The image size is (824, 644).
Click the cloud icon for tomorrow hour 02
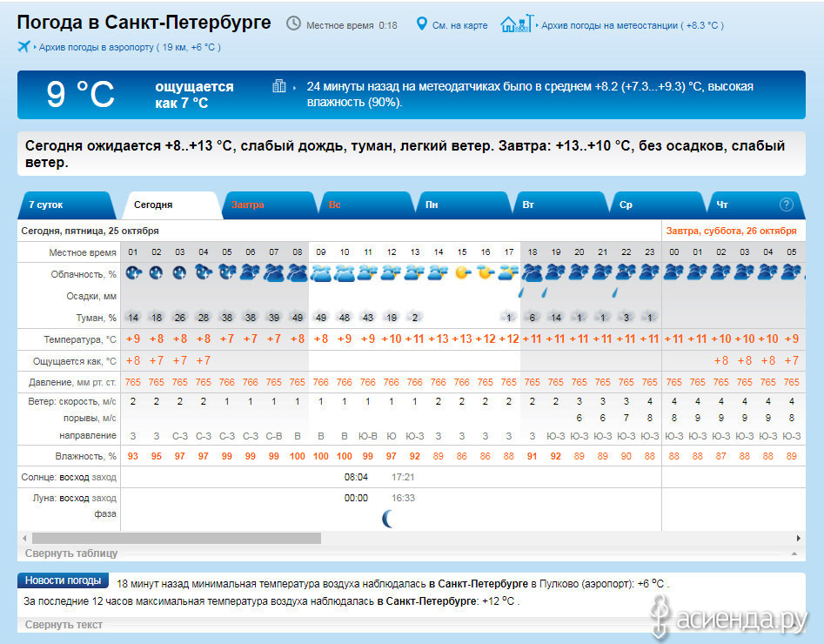pyautogui.click(x=721, y=273)
